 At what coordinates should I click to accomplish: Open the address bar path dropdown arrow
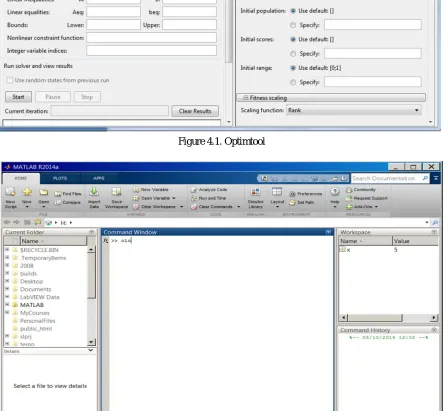(x=427, y=222)
